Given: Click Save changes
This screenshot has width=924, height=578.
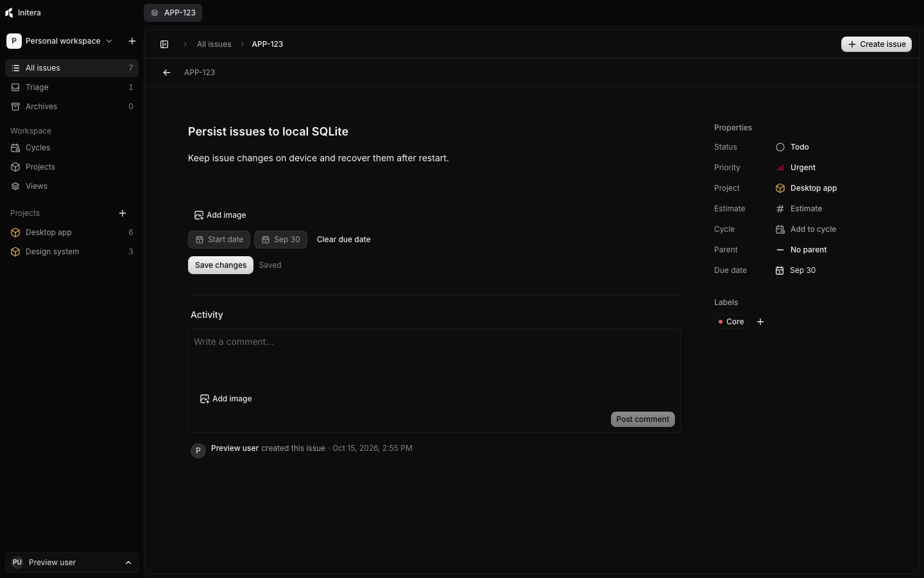Looking at the screenshot, I should 221,265.
